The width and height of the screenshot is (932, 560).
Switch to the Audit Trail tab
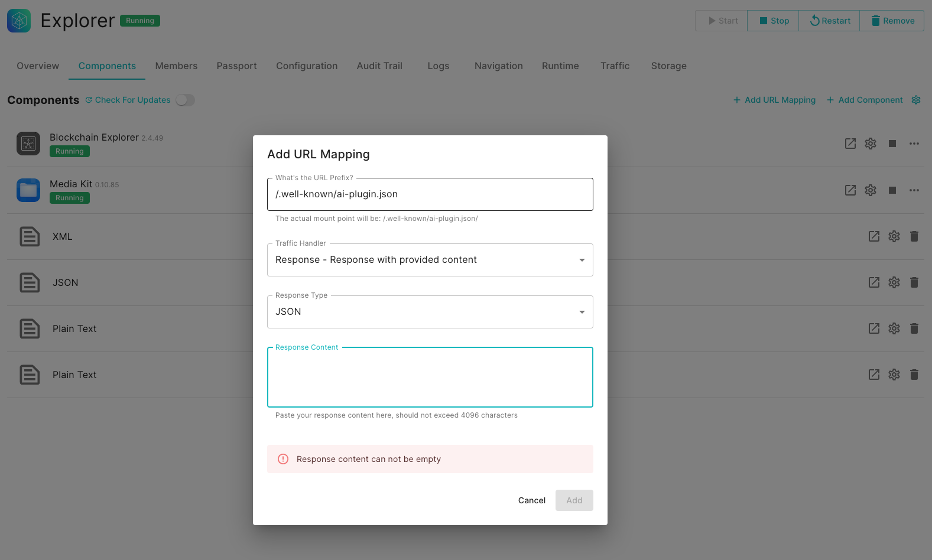click(x=379, y=66)
